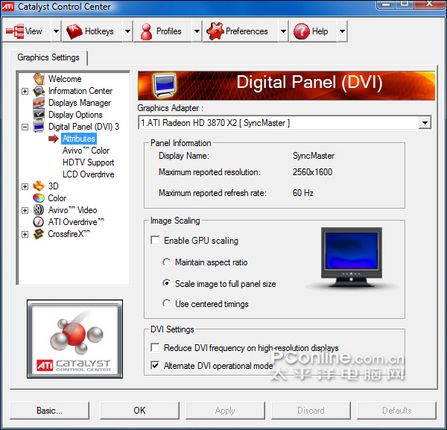Click the 2560x1600 resolution value
447x430 pixels.
[312, 172]
